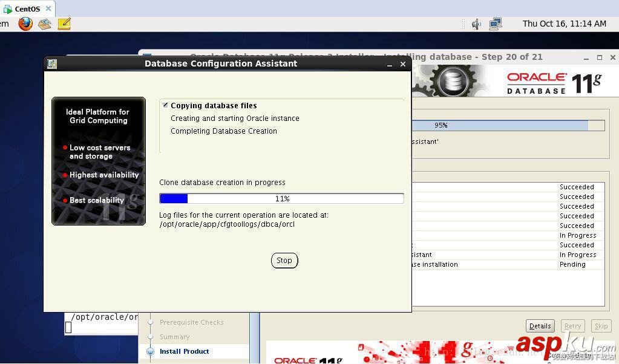Minimize the Oracle installer window

point(586,58)
